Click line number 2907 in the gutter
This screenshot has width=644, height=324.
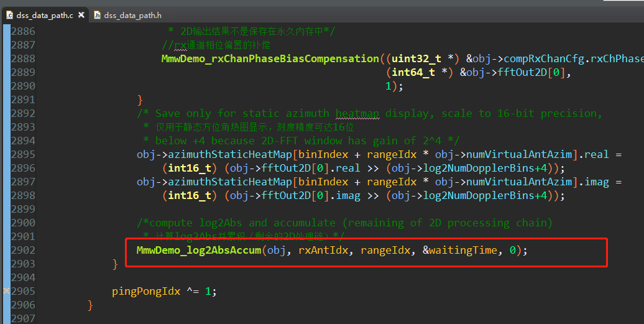coord(24,318)
